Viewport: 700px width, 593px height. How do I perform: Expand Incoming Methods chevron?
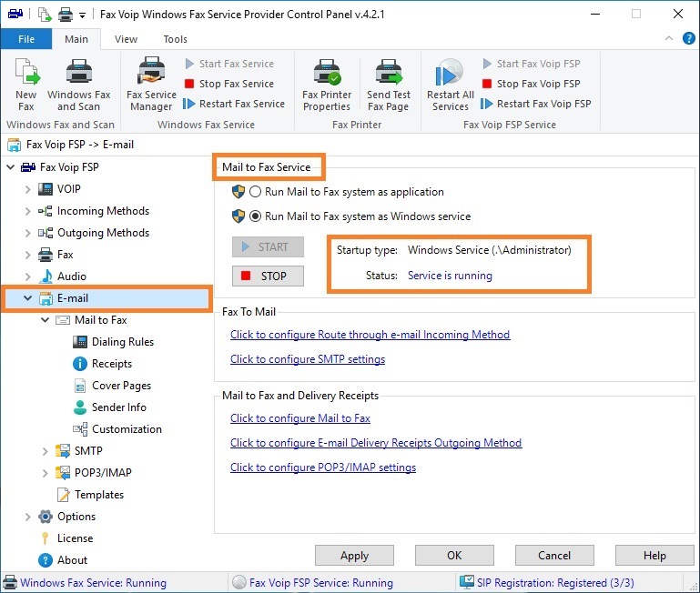point(27,211)
